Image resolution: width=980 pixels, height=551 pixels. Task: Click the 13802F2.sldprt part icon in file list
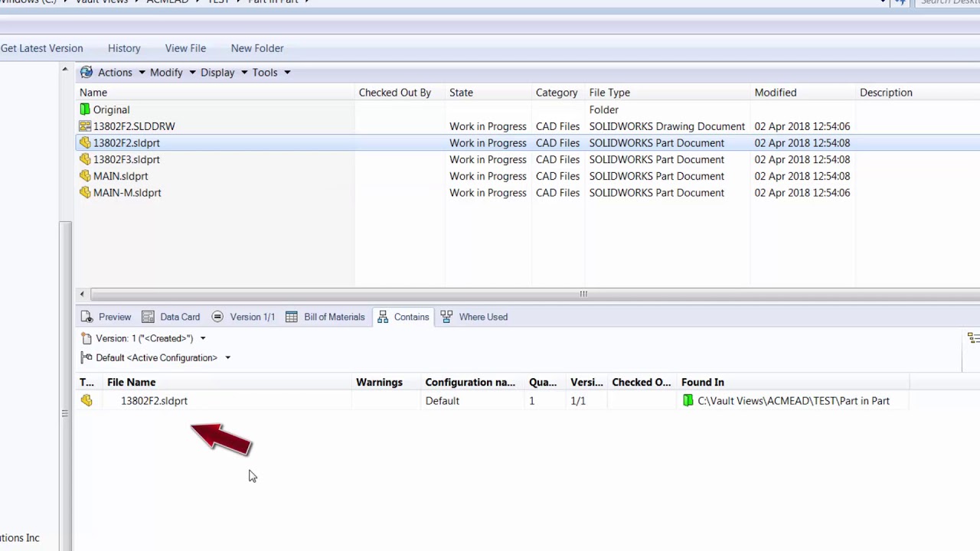pyautogui.click(x=85, y=143)
